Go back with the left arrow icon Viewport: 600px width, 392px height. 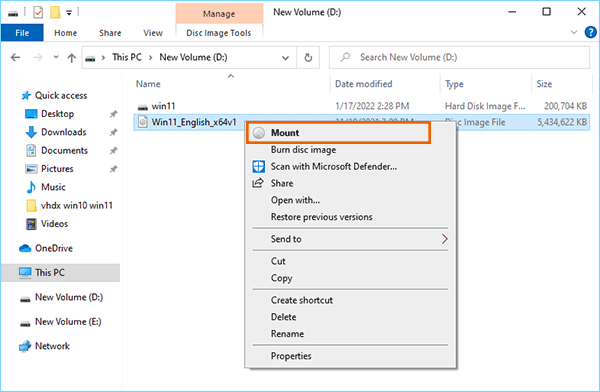click(15, 58)
